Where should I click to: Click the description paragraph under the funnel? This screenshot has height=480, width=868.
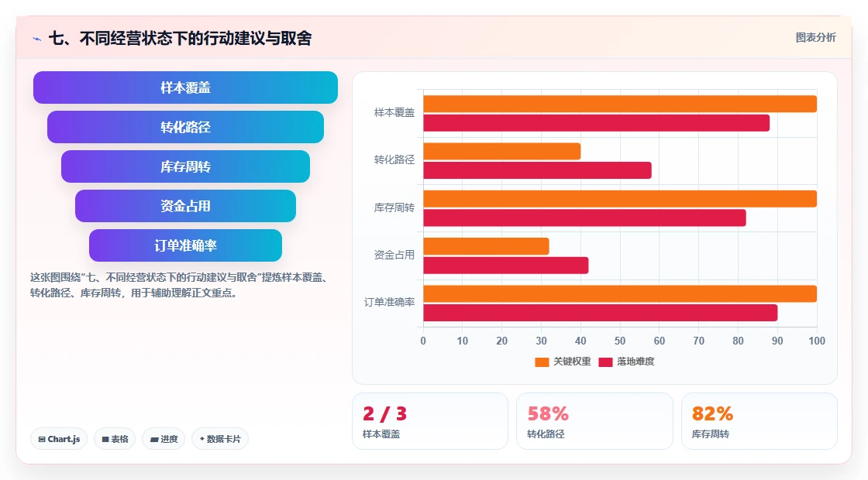click(181, 285)
